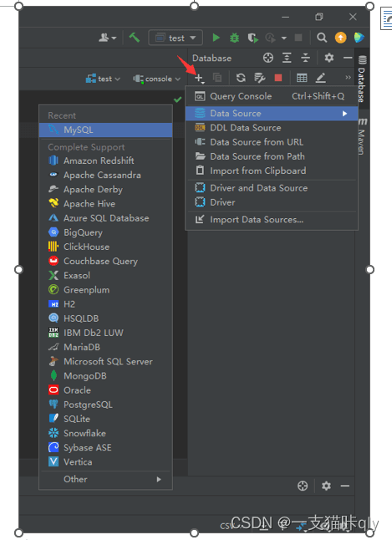Select Microsoft SQL Server
This screenshot has height=540, width=392.
pyautogui.click(x=106, y=362)
